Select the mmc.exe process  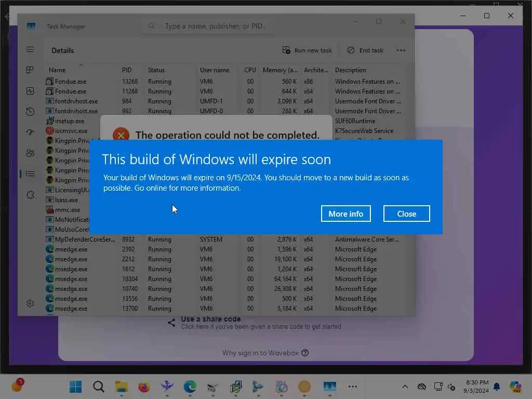click(68, 210)
